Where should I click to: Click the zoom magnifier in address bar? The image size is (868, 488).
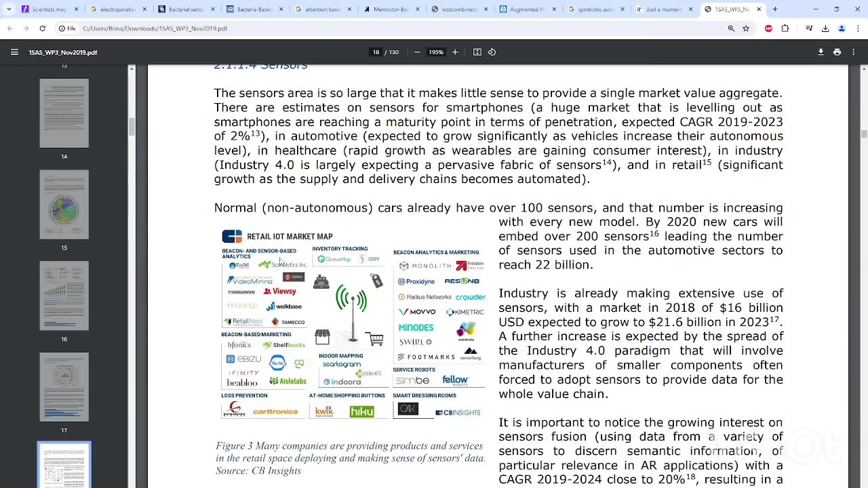731,28
